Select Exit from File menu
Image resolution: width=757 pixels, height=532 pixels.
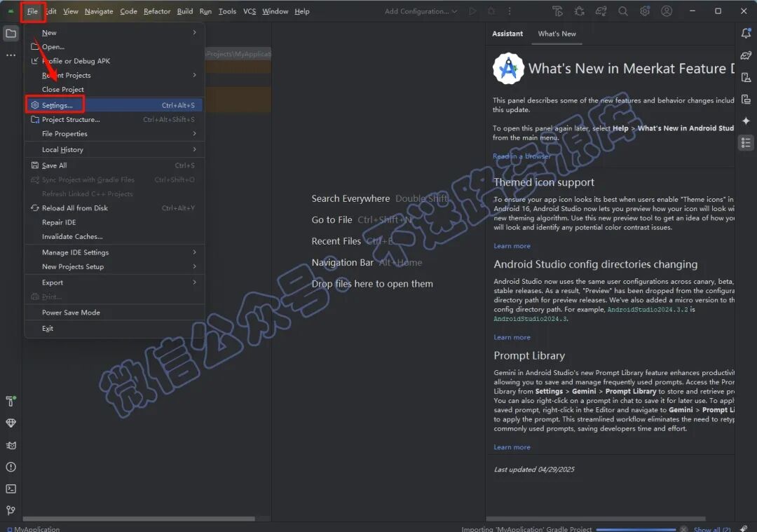[x=114, y=328]
